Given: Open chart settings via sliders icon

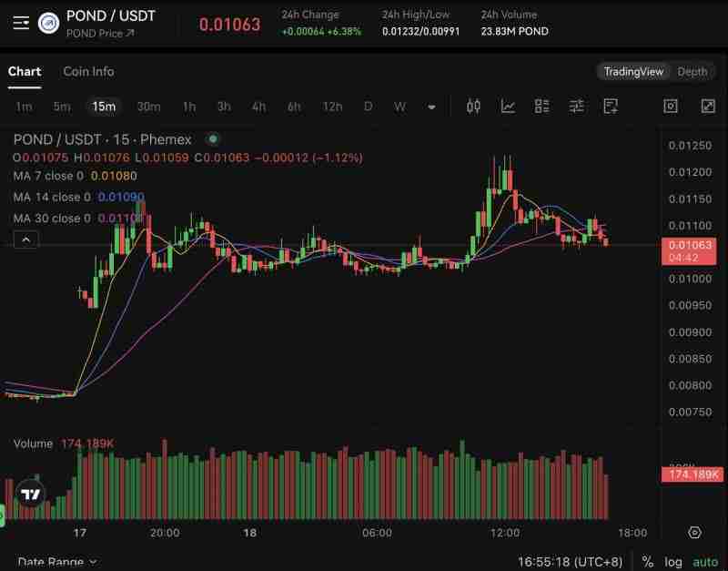Looking at the screenshot, I should [x=576, y=107].
